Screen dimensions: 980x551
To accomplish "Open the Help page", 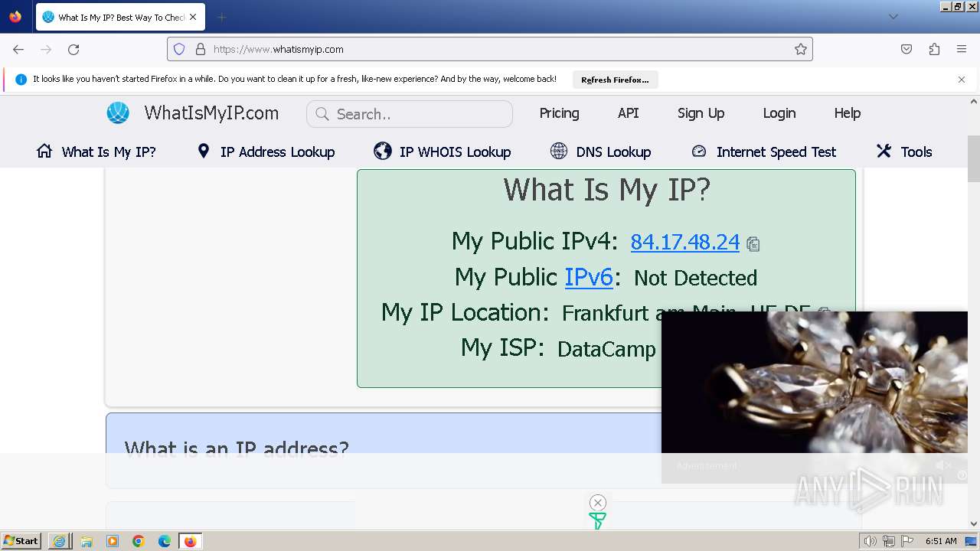I will pyautogui.click(x=847, y=113).
